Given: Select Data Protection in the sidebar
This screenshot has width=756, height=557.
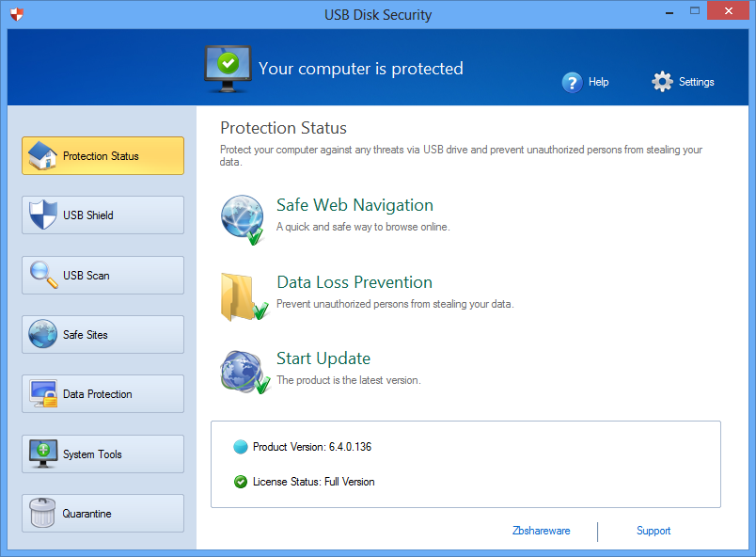Looking at the screenshot, I should (102, 394).
